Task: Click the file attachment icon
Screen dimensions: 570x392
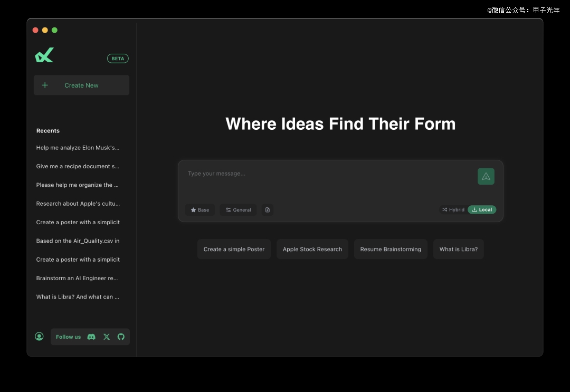Action: [x=268, y=210]
